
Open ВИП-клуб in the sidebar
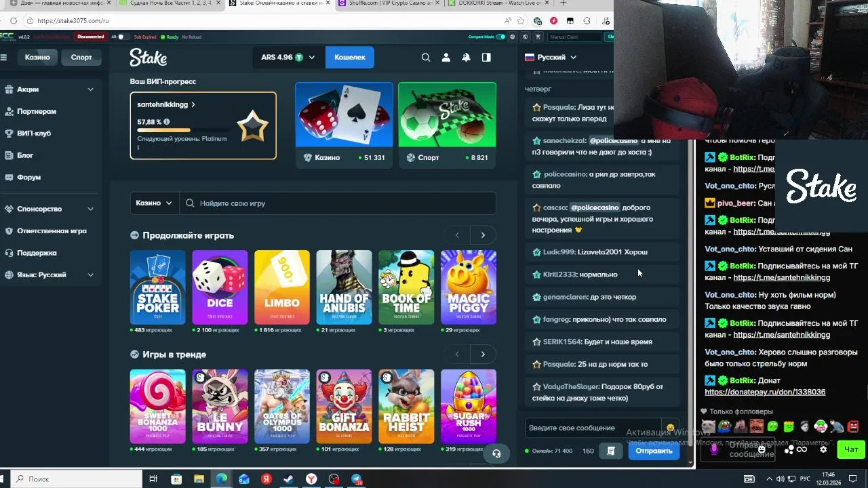pos(34,134)
